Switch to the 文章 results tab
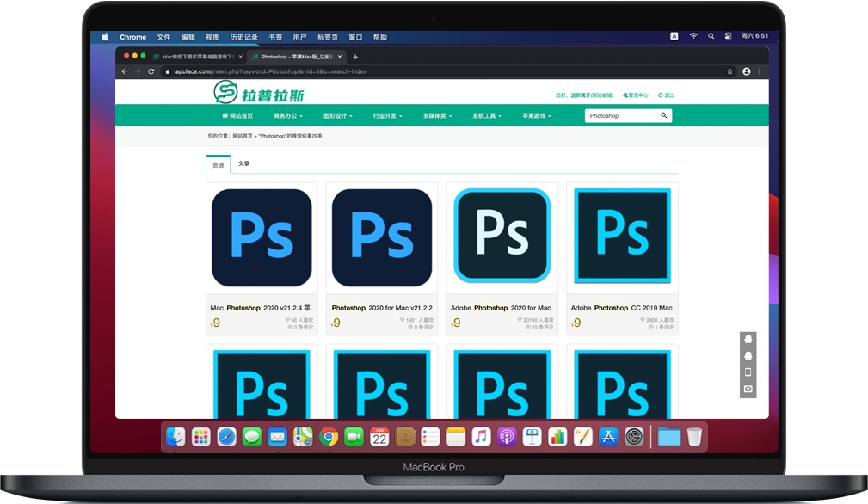Screen dimensions: 868x504 (243, 163)
